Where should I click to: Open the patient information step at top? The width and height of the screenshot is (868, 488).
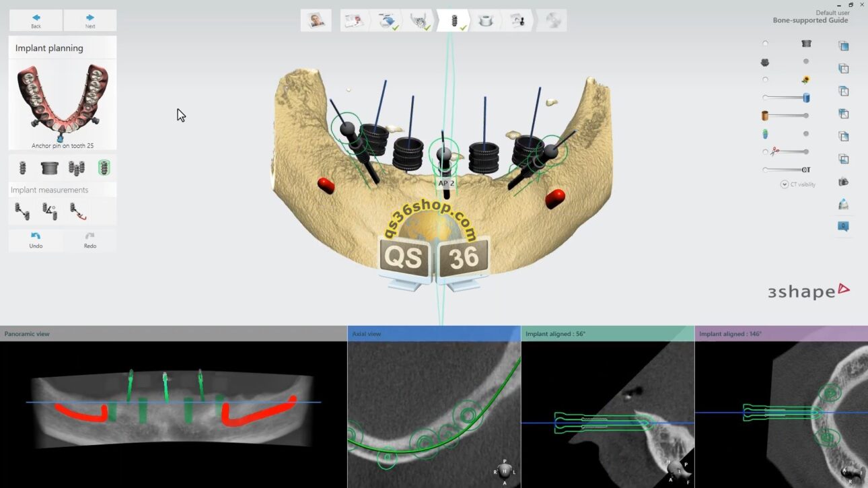tap(316, 20)
